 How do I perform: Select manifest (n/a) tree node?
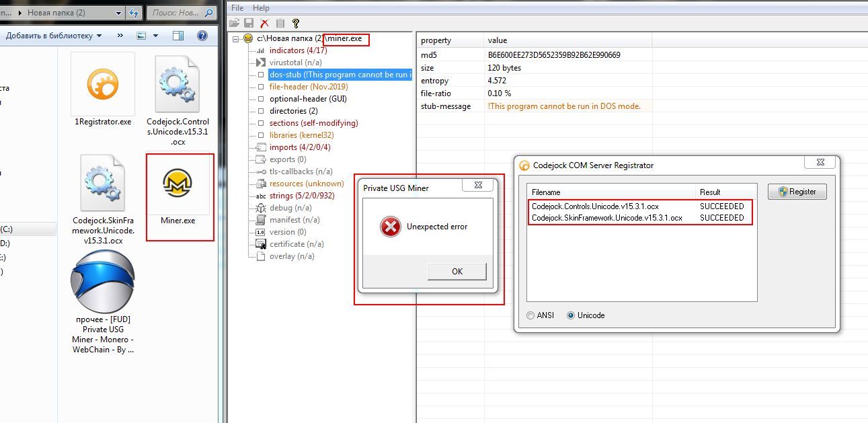click(294, 220)
